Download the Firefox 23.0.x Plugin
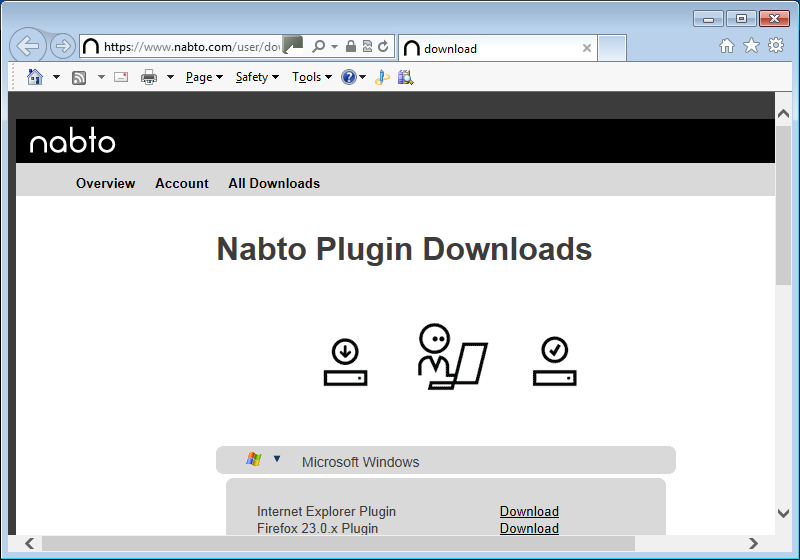This screenshot has width=800, height=560. tap(529, 528)
